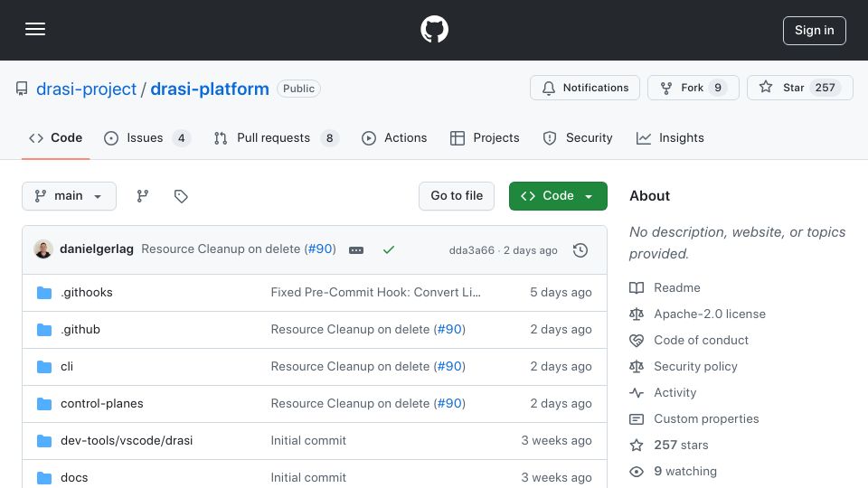Viewport: 868px width, 488px height.
Task: Open the Resource Cleanup on delete commit message
Action: coord(221,249)
